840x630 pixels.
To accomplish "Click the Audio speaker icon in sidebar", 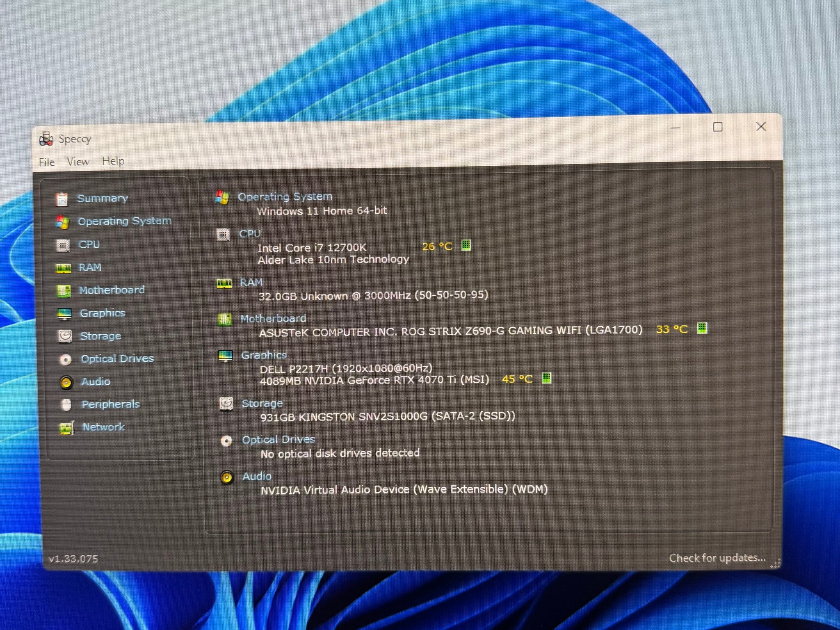I will (x=66, y=382).
